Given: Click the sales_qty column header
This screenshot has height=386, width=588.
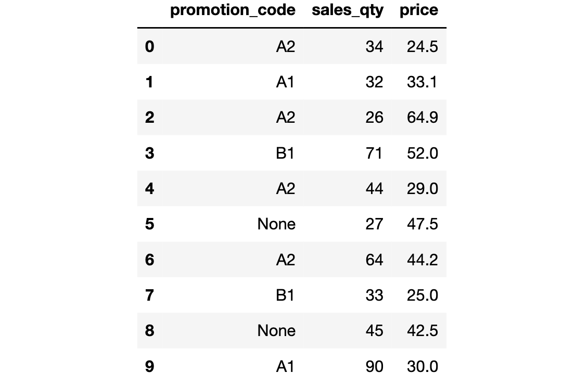Looking at the screenshot, I should (347, 11).
